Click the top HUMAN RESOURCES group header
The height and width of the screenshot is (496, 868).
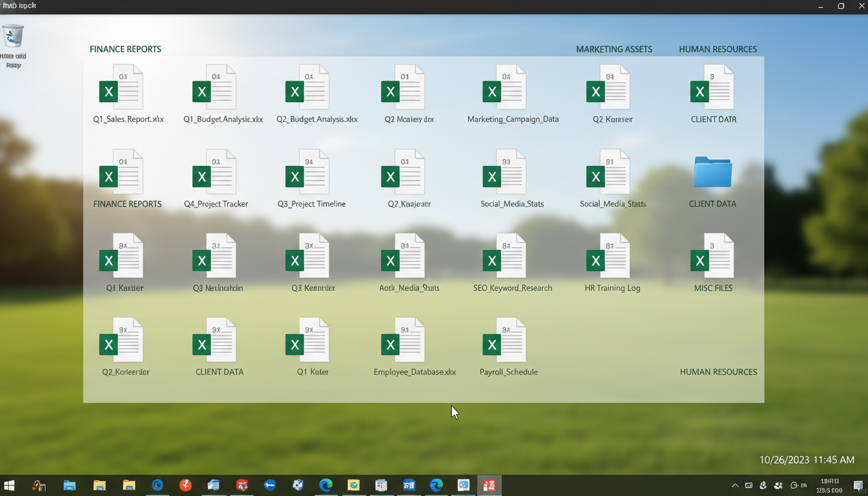718,49
